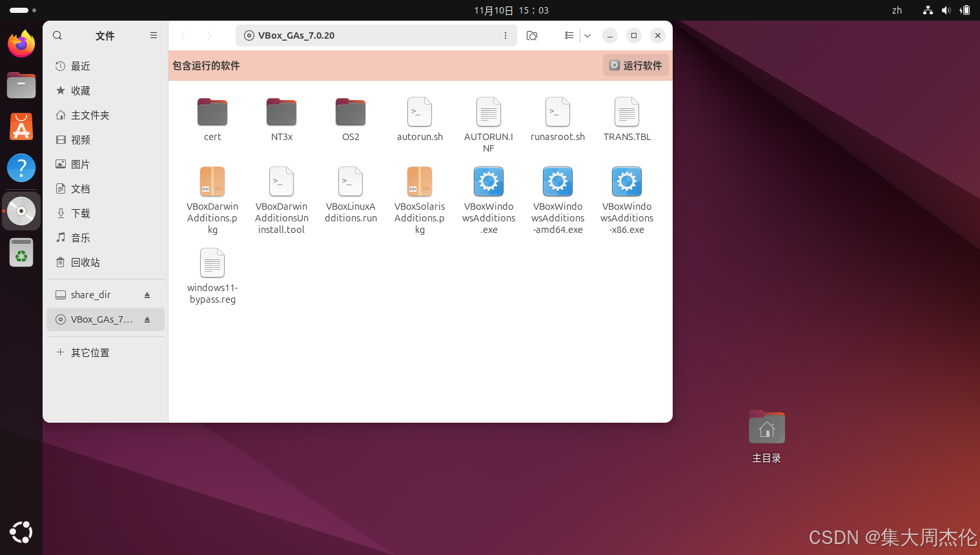
Task: Select the autorun.sh script file
Action: coord(420,119)
